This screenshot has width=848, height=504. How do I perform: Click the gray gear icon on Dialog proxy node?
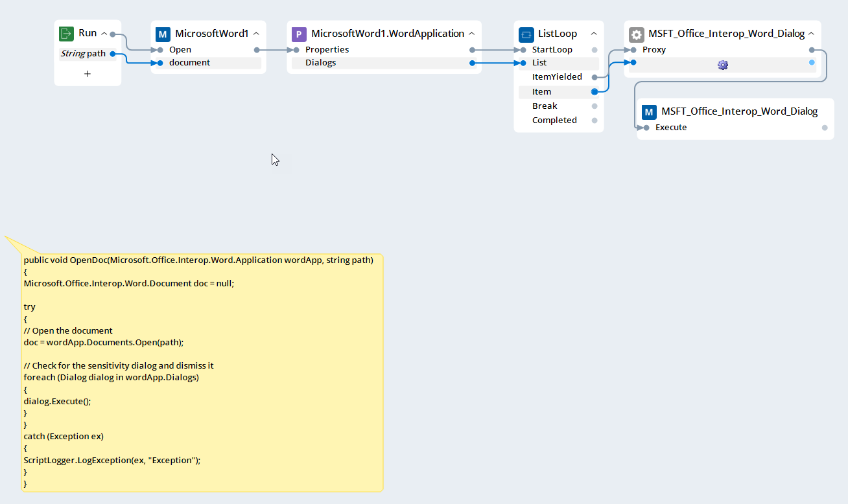tap(637, 34)
